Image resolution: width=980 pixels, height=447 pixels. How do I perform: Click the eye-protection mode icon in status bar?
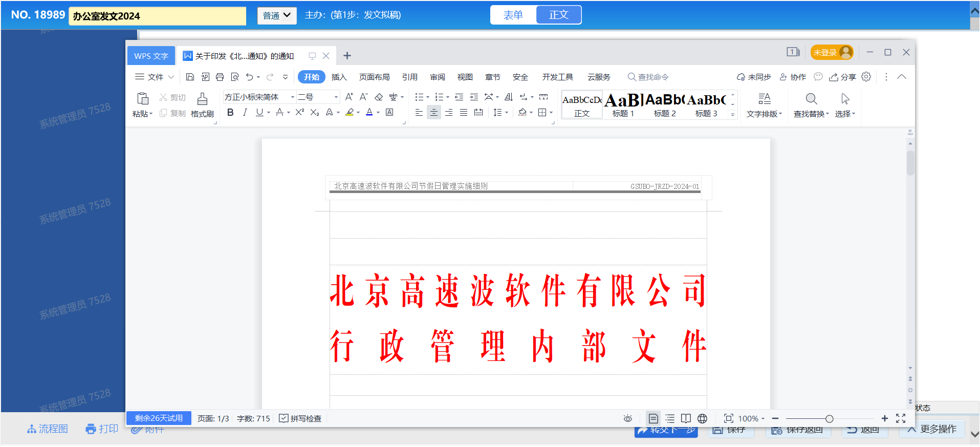pyautogui.click(x=628, y=418)
